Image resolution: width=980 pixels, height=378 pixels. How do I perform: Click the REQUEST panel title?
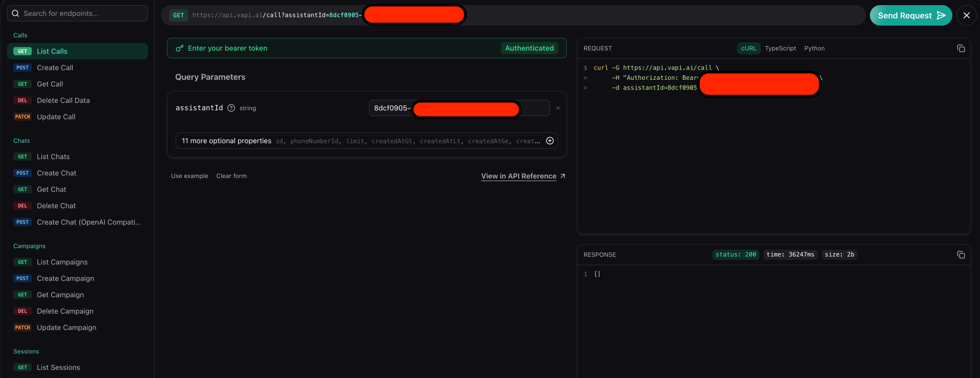[x=598, y=49]
